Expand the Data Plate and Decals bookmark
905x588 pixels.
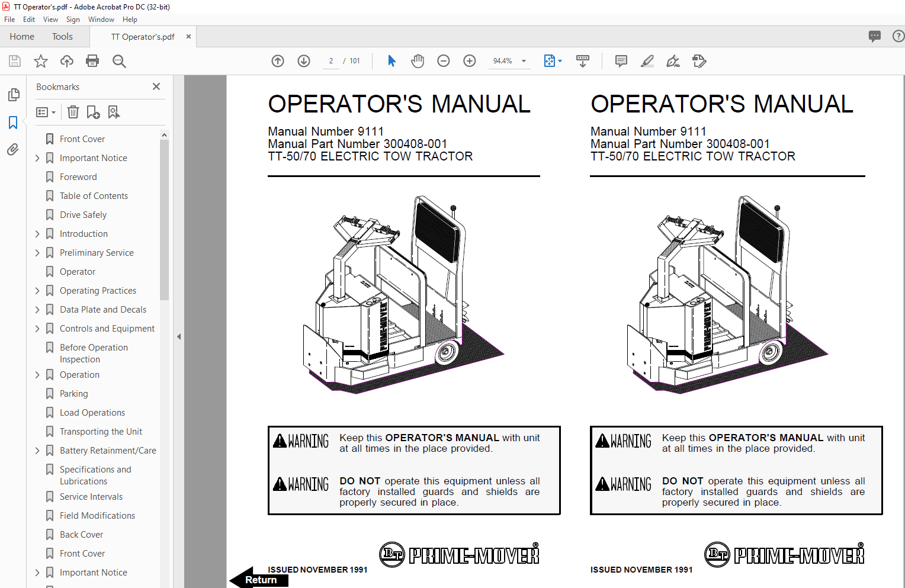click(37, 310)
